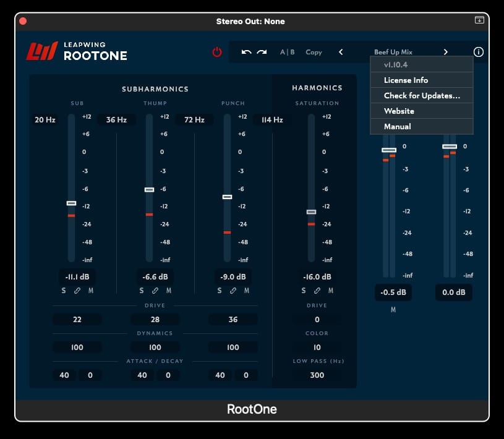Click the Punch attack value 40
504x439 pixels.
click(220, 375)
